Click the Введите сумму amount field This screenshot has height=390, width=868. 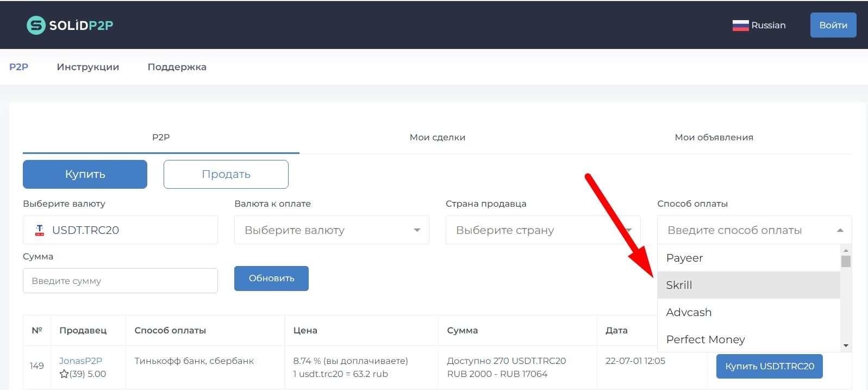[x=120, y=281]
